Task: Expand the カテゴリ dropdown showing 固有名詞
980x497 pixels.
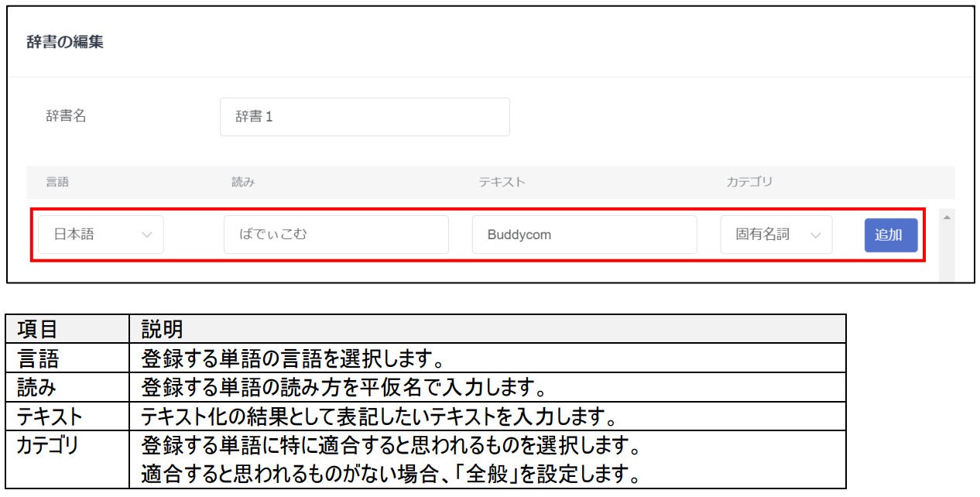Action: pyautogui.click(x=775, y=234)
